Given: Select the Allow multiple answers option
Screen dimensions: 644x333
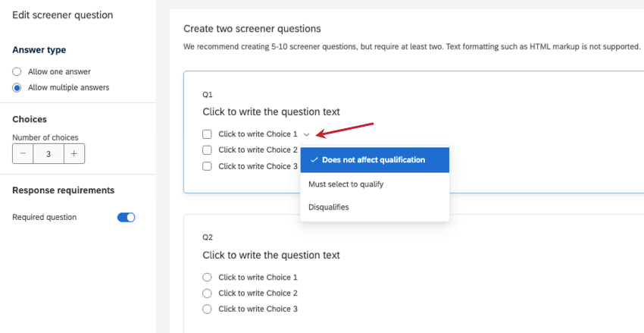Looking at the screenshot, I should (x=17, y=87).
